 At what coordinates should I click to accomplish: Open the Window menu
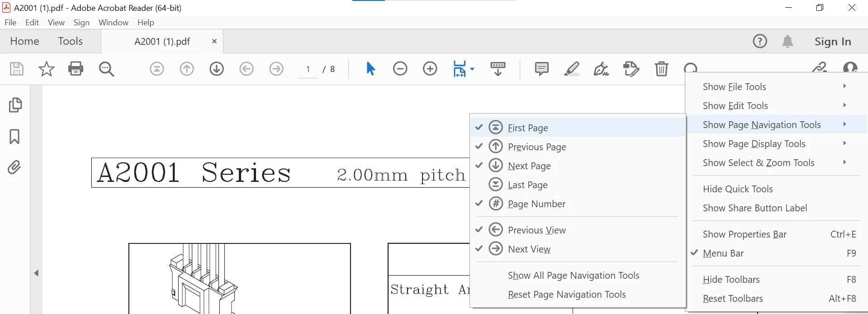click(114, 22)
